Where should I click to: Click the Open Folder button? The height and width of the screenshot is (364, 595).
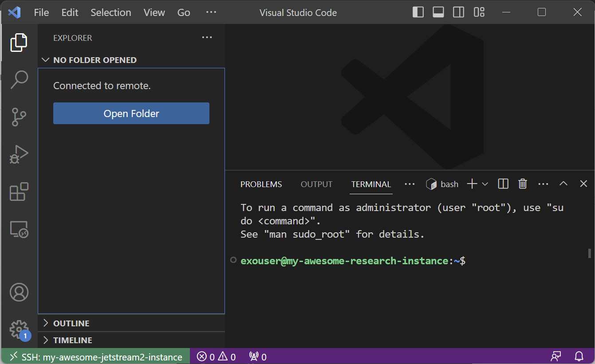click(x=131, y=114)
